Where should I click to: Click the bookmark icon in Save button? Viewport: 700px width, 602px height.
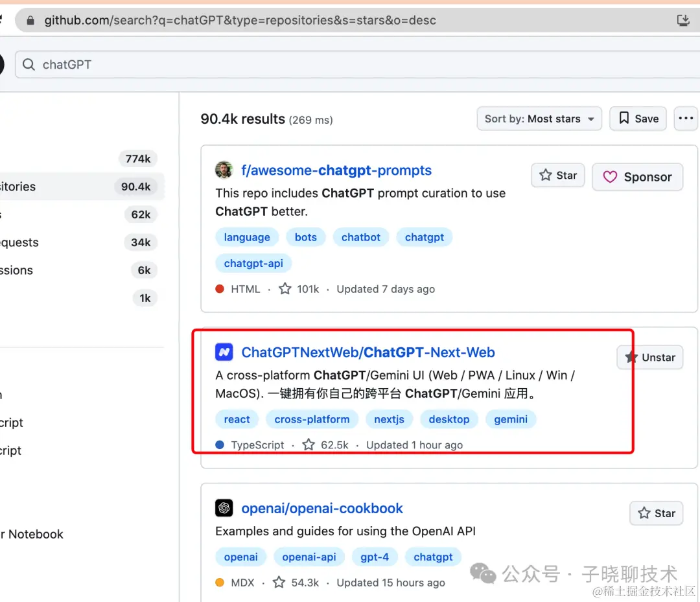(x=624, y=118)
